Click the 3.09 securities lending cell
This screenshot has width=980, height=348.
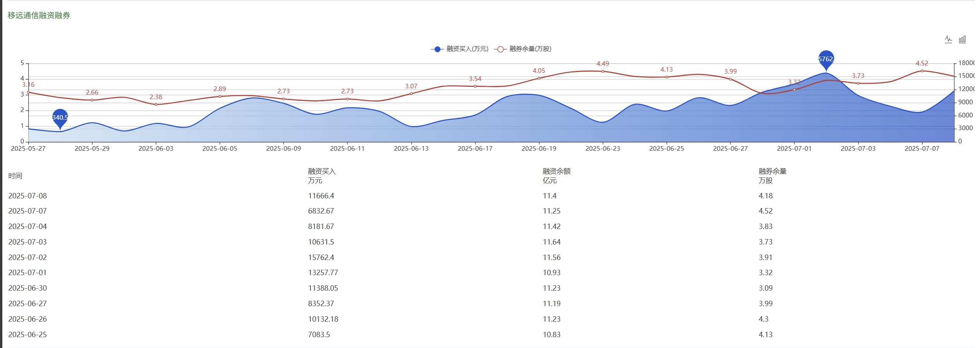(x=766, y=288)
